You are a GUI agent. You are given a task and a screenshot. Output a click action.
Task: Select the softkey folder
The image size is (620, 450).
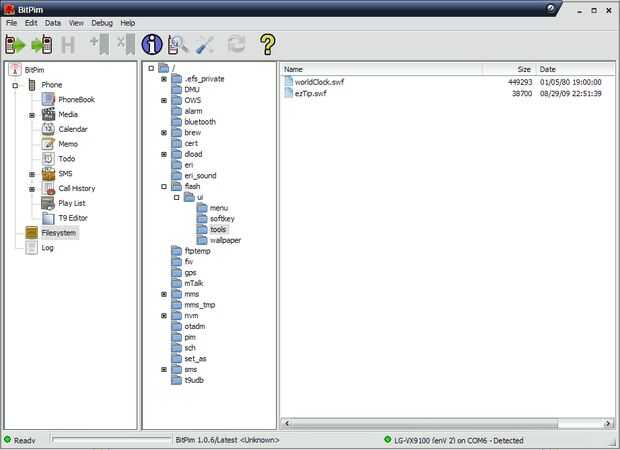222,219
